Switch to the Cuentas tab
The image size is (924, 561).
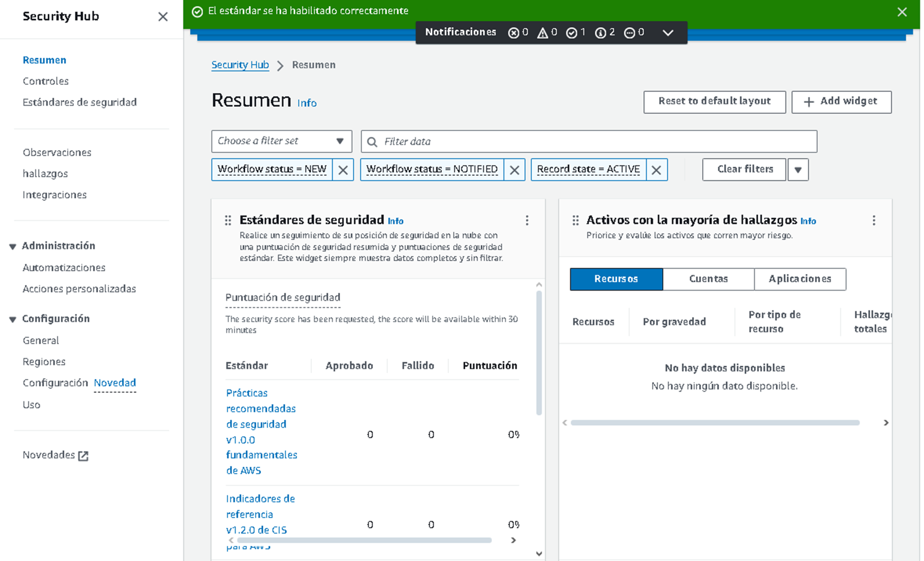tap(708, 279)
